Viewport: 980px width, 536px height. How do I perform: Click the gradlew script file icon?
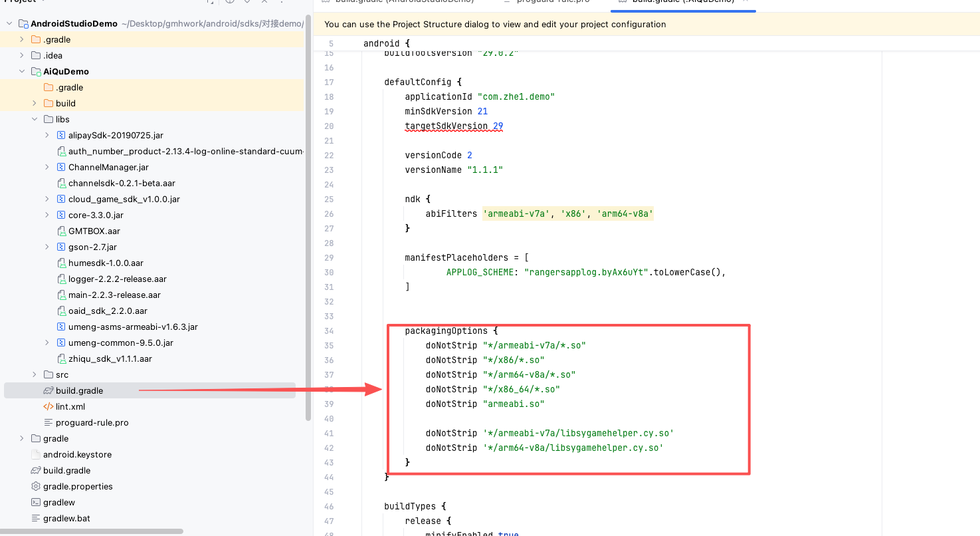(x=36, y=502)
